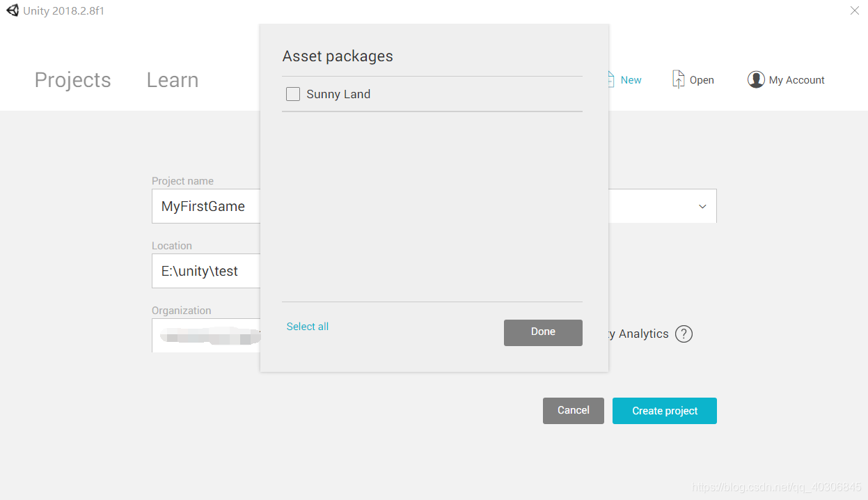Confirm asset packages with Done button
Image resolution: width=868 pixels, height=500 pixels.
tap(543, 333)
